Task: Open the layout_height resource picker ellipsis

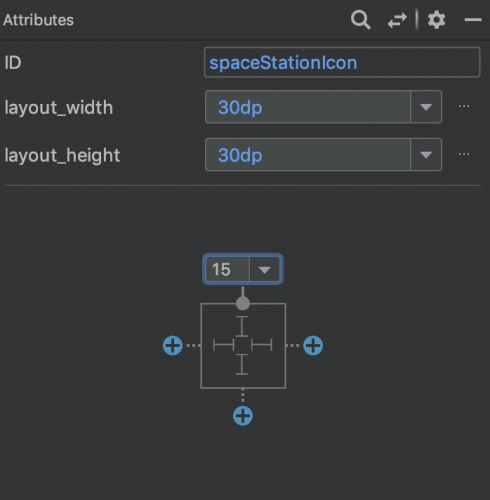Action: coord(464,154)
